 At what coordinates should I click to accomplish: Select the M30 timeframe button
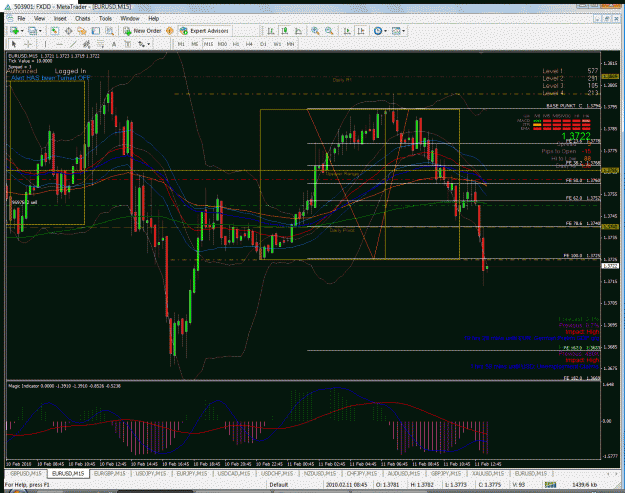pyautogui.click(x=222, y=44)
